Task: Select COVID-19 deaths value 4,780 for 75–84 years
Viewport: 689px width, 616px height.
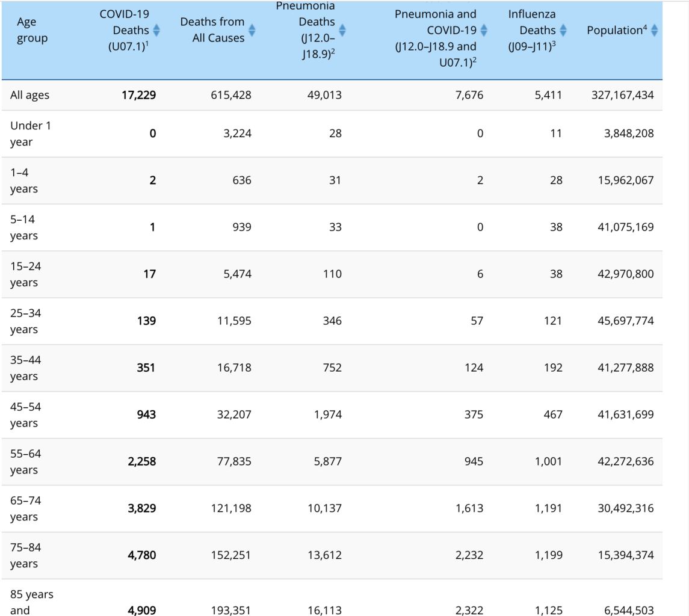Action: [141, 555]
